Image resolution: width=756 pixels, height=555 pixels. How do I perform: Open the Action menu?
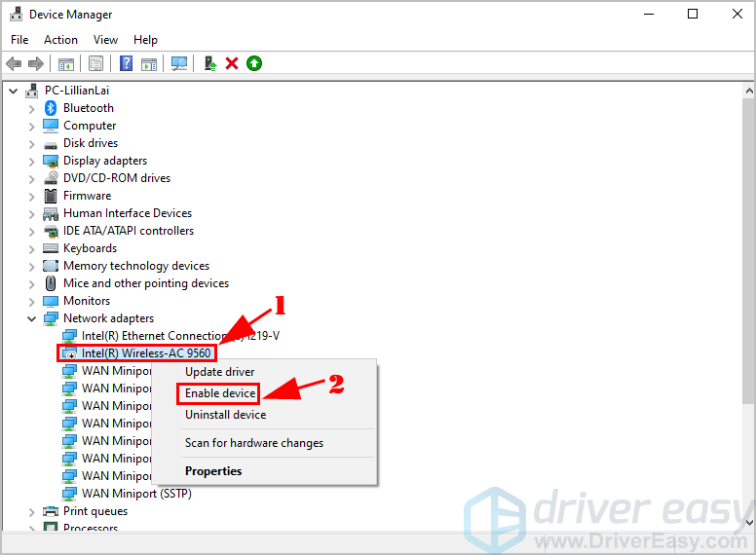point(60,40)
